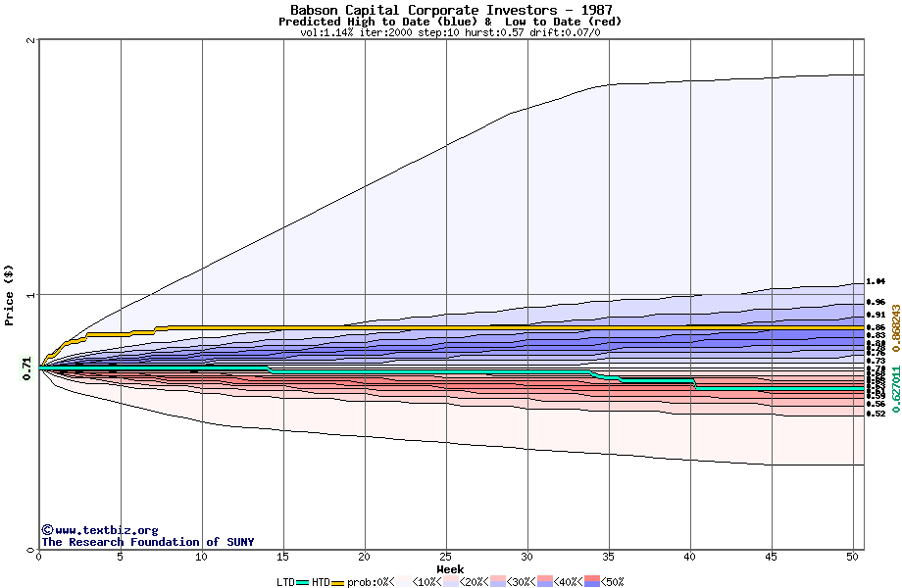Click 'The Research Foundation of SUNY' credit

[148, 542]
